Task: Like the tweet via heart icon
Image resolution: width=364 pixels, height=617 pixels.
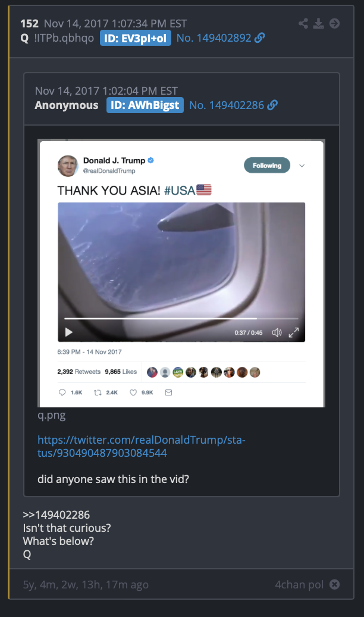Action: (x=133, y=392)
